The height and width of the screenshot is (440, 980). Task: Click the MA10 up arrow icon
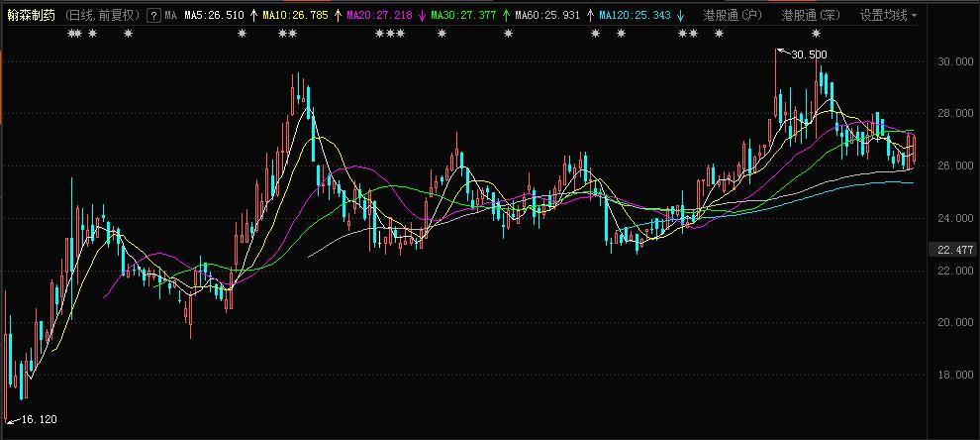coord(339,15)
